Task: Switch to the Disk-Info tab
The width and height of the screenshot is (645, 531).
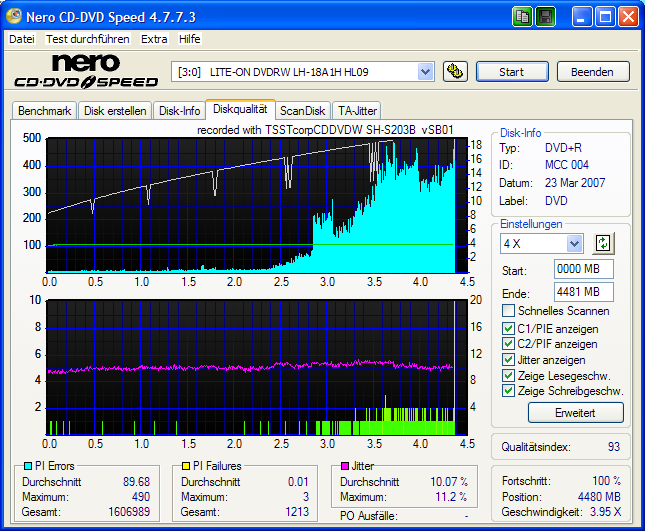Action: [179, 111]
